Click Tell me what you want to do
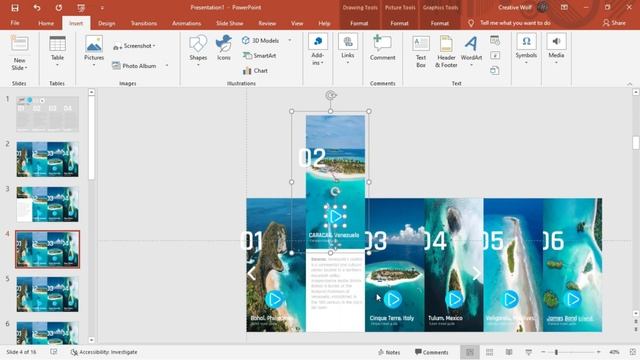Viewport: 640px width, 360px height. point(515,23)
